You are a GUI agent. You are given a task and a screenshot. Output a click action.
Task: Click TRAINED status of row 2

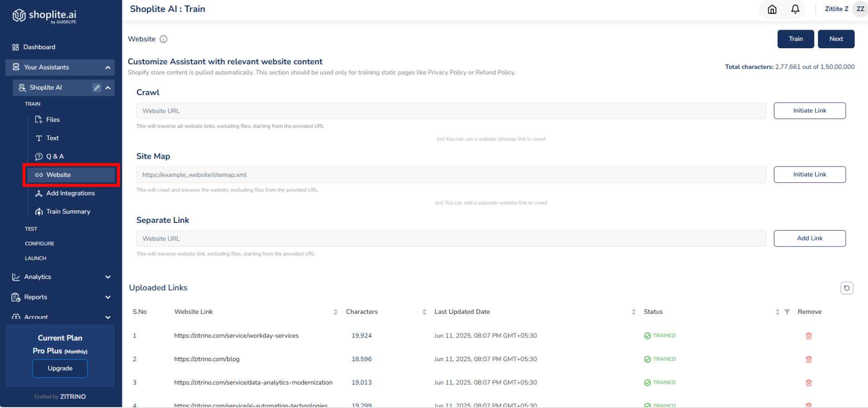click(660, 359)
